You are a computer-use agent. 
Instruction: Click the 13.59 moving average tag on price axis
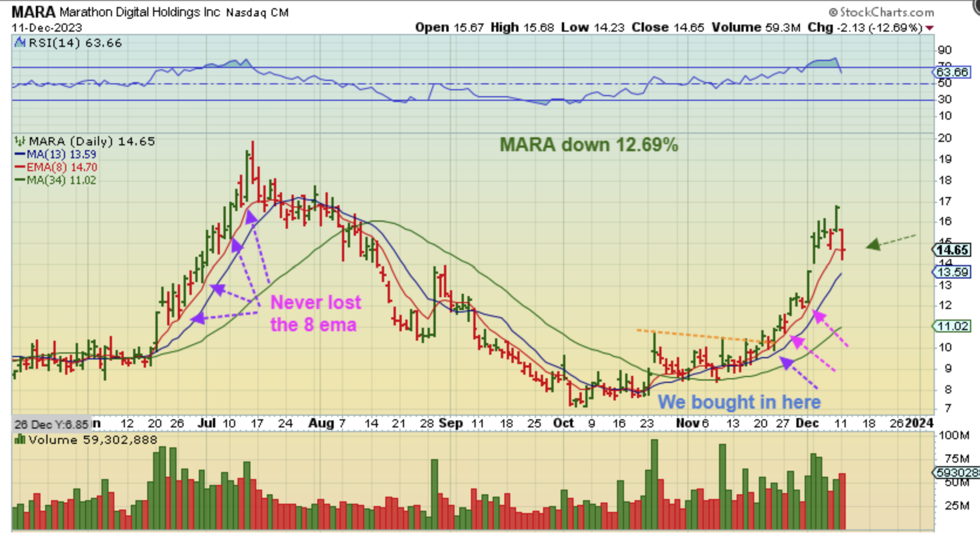pyautogui.click(x=951, y=272)
